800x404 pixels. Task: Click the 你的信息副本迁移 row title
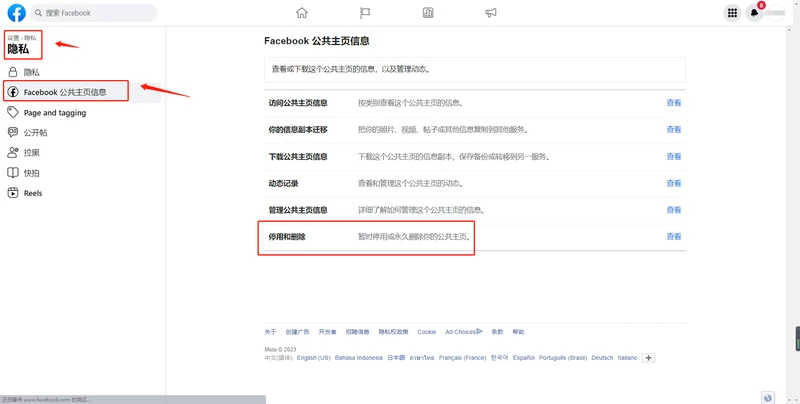point(298,130)
